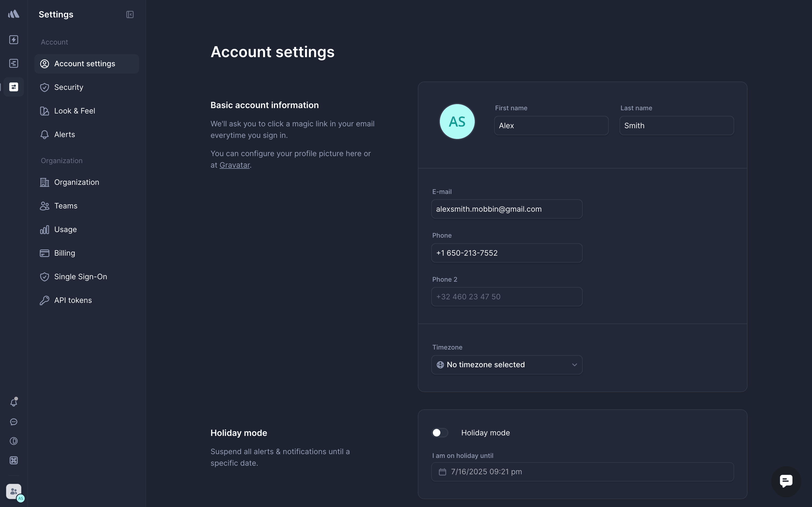Click the AS profile picture avatar

[x=457, y=121]
